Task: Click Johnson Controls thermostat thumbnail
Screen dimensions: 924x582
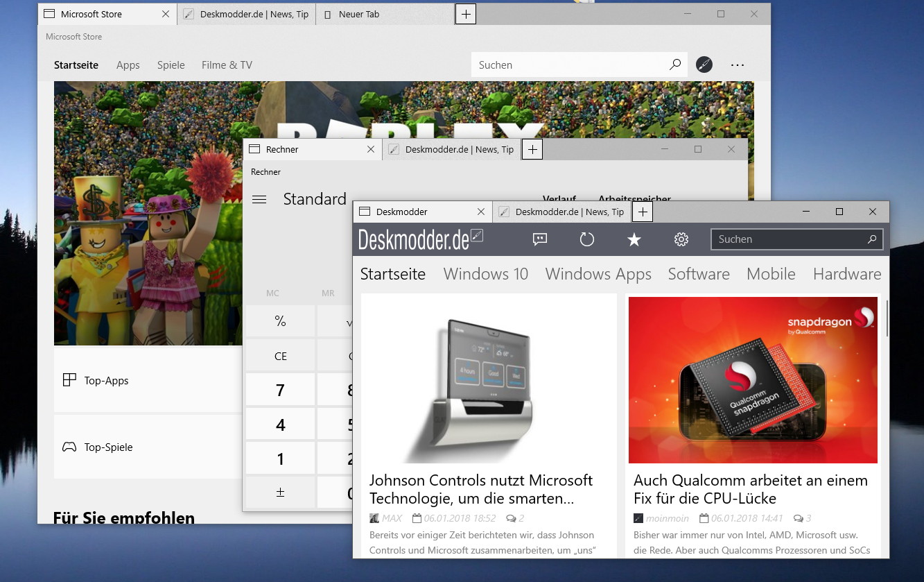Action: 489,379
